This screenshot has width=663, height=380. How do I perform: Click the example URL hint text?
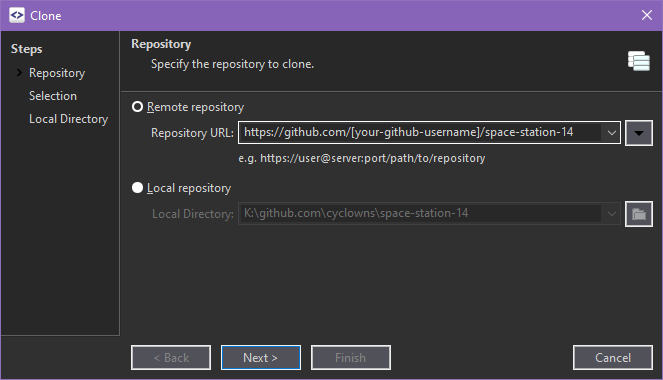click(x=362, y=158)
